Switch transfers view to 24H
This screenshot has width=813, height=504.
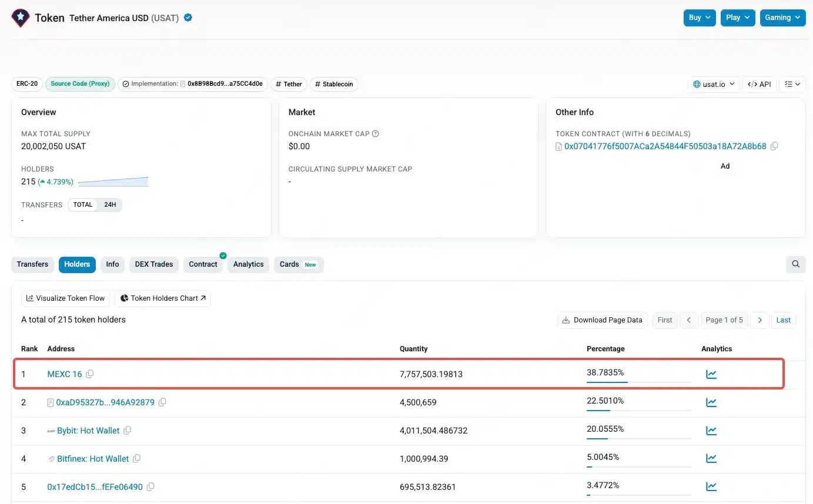(110, 204)
